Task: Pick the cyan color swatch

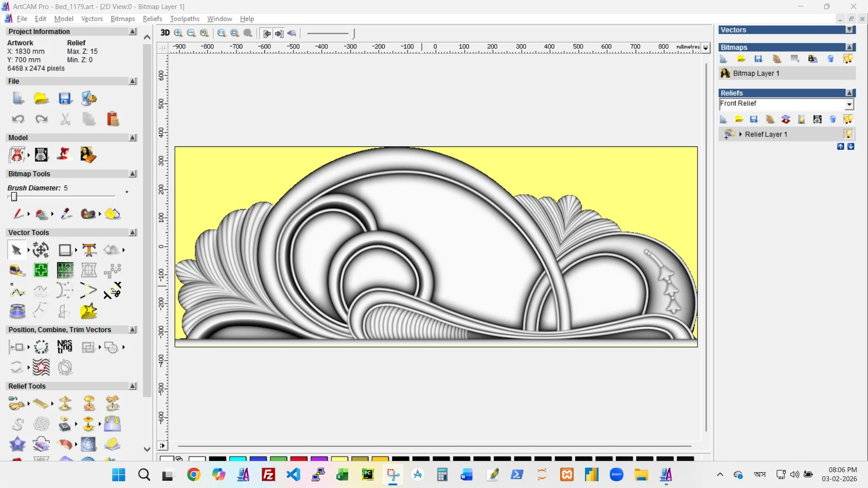Action: (237, 459)
